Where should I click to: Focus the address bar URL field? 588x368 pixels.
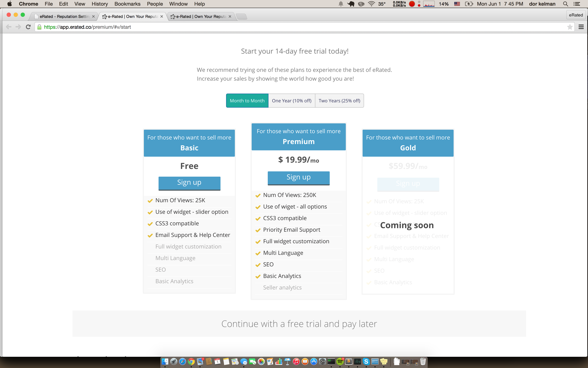pos(301,27)
